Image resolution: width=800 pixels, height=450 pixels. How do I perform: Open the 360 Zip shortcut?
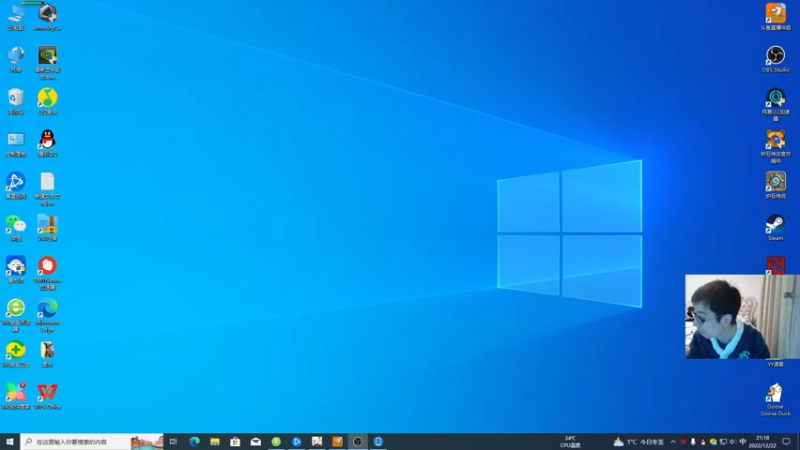(x=47, y=228)
